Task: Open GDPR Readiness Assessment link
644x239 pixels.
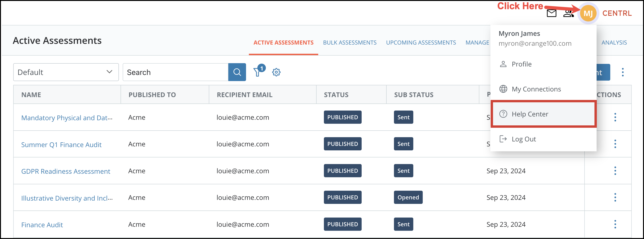Action: pyautogui.click(x=66, y=171)
